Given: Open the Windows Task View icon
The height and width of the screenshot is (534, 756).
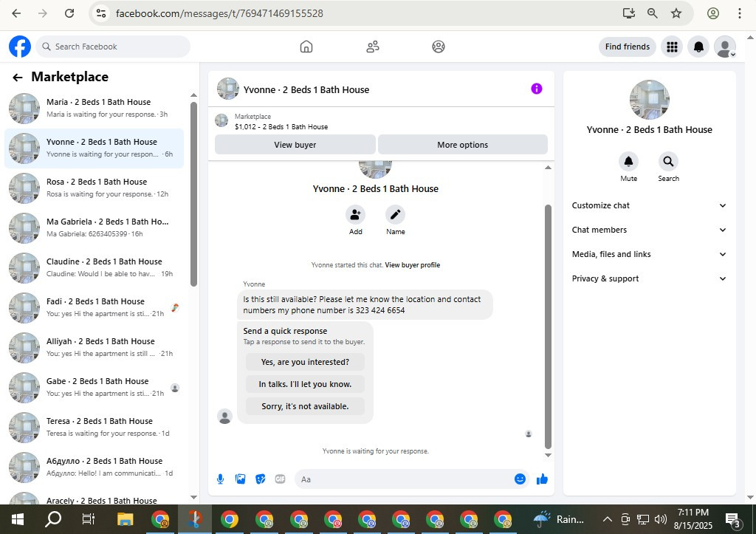Looking at the screenshot, I should pyautogui.click(x=89, y=519).
